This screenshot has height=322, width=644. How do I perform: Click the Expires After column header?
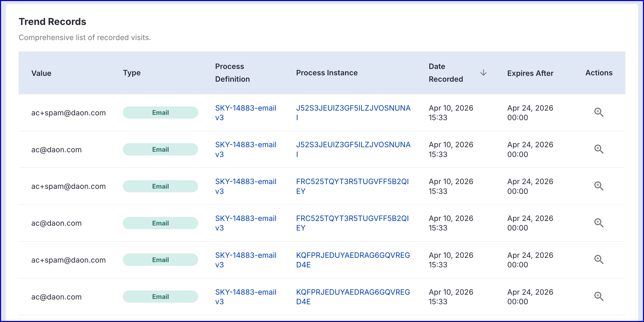[x=530, y=73]
